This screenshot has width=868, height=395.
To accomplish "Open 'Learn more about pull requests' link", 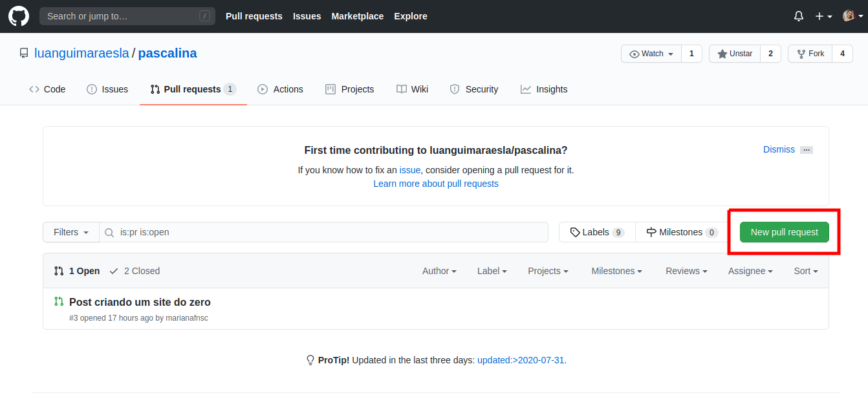I will point(436,184).
